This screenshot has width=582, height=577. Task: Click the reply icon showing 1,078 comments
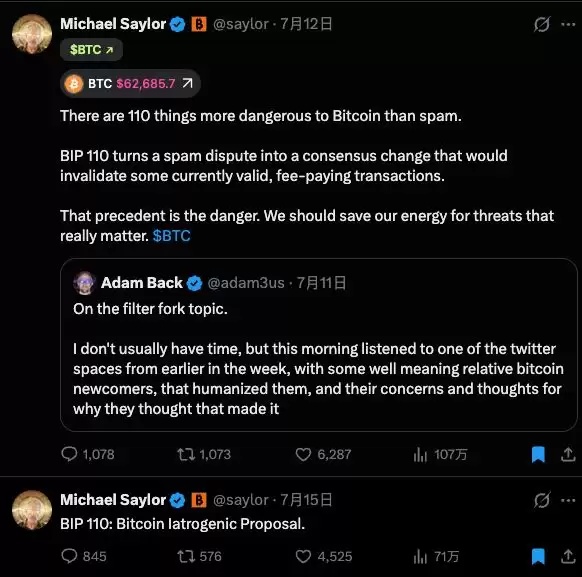point(69,454)
